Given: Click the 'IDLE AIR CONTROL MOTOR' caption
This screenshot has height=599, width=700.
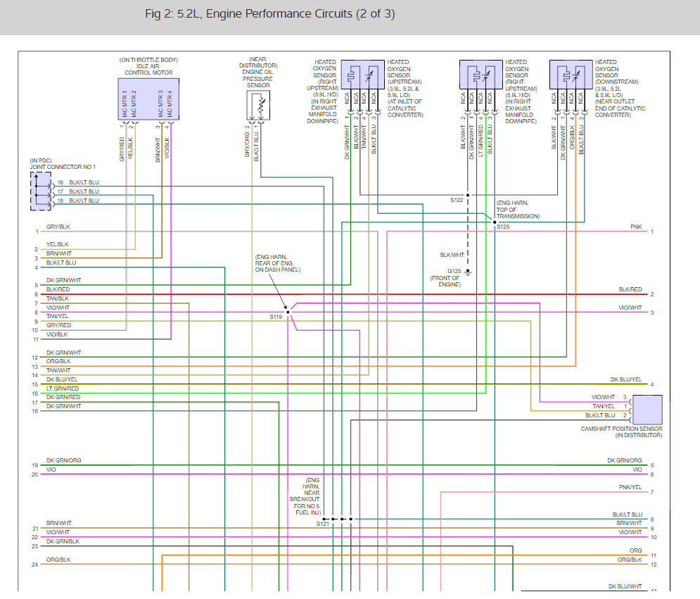Looking at the screenshot, I should tap(148, 69).
